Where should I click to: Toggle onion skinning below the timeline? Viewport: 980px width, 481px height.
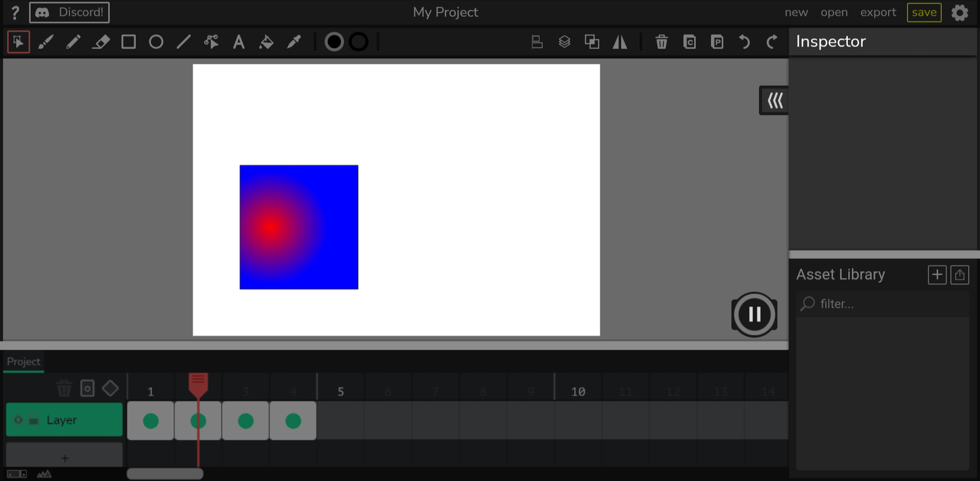click(x=44, y=474)
